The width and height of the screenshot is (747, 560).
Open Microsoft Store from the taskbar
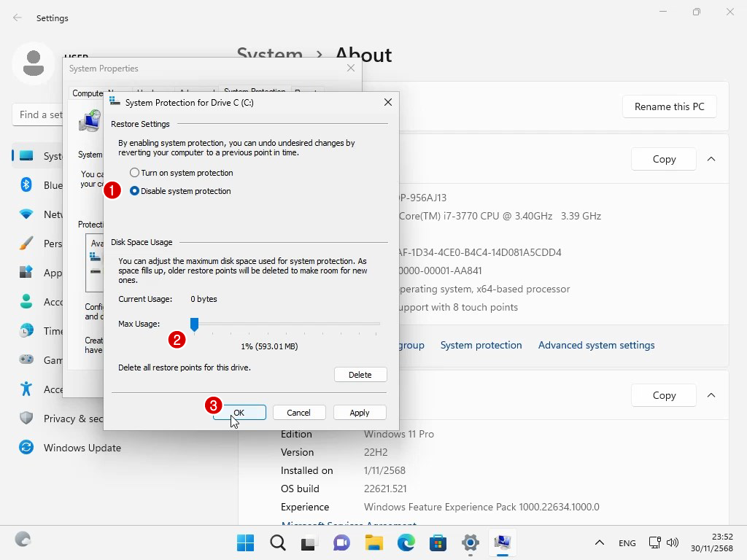(438, 542)
